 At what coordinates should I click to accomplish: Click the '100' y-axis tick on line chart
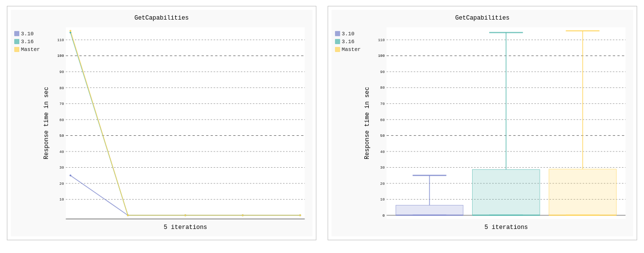point(61,56)
